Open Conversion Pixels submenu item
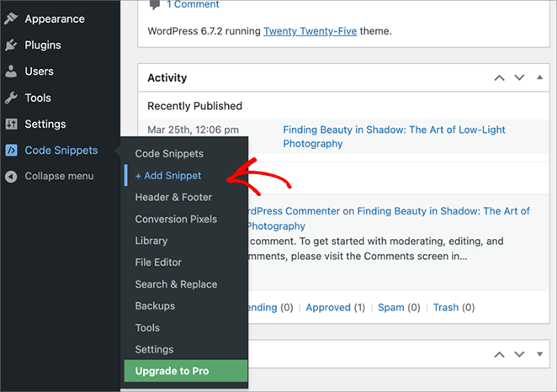 [176, 220]
